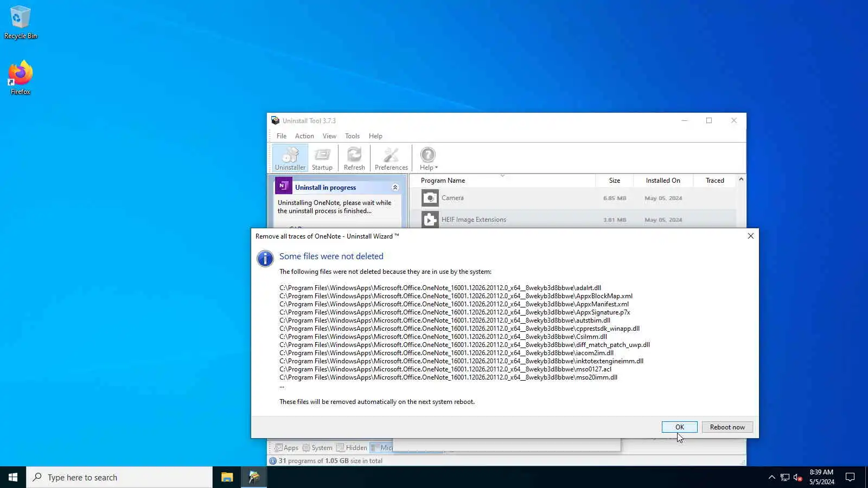868x488 pixels.
Task: Click the OneNote icon in the side panel
Action: pos(283,185)
